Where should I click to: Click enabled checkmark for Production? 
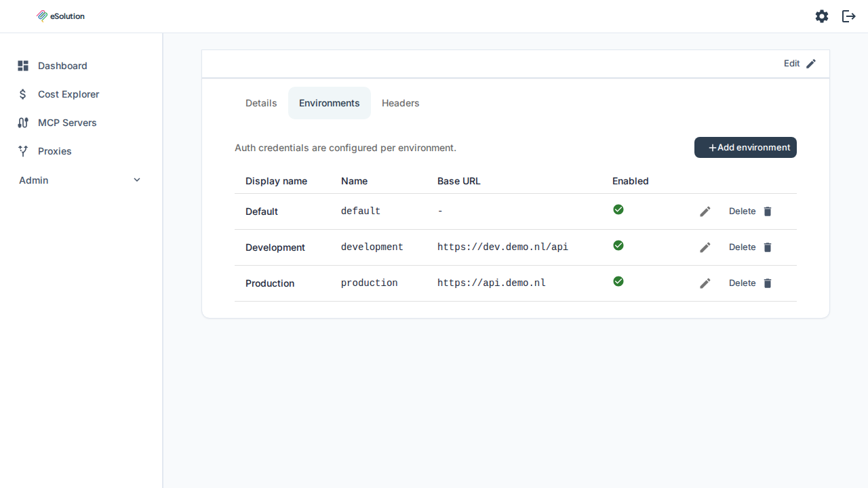click(618, 281)
